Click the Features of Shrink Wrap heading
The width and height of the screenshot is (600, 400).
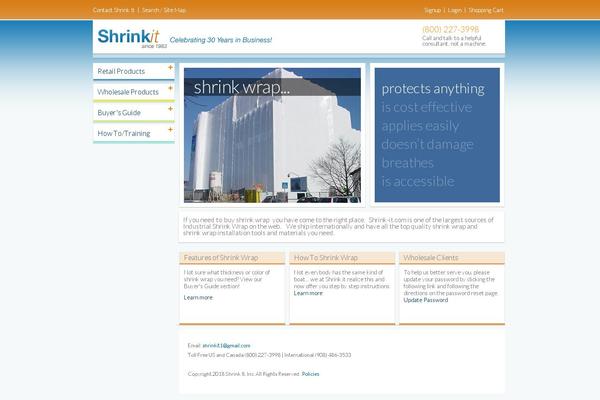pos(221,258)
